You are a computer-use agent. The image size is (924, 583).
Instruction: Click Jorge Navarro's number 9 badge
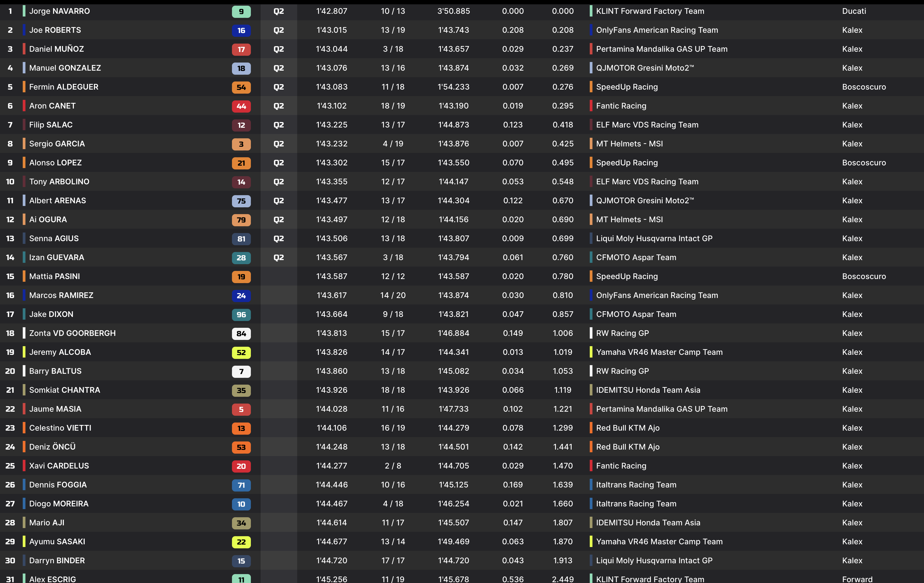(x=241, y=12)
